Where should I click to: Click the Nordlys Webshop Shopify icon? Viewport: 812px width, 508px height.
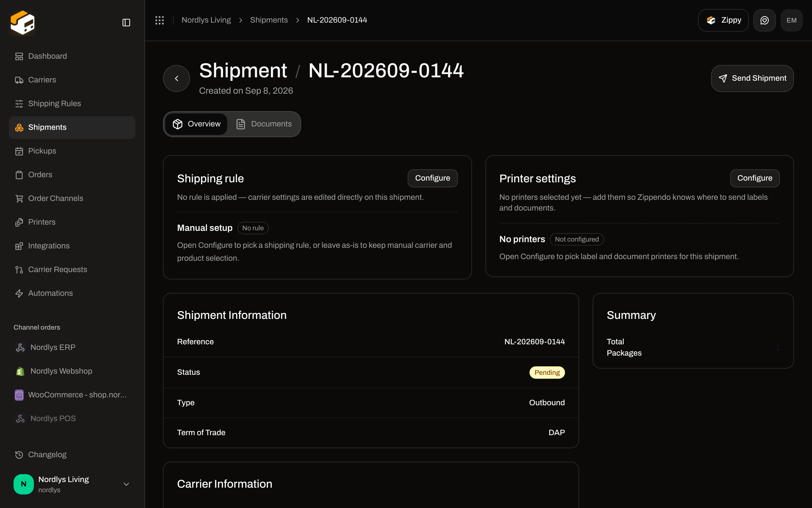click(20, 371)
